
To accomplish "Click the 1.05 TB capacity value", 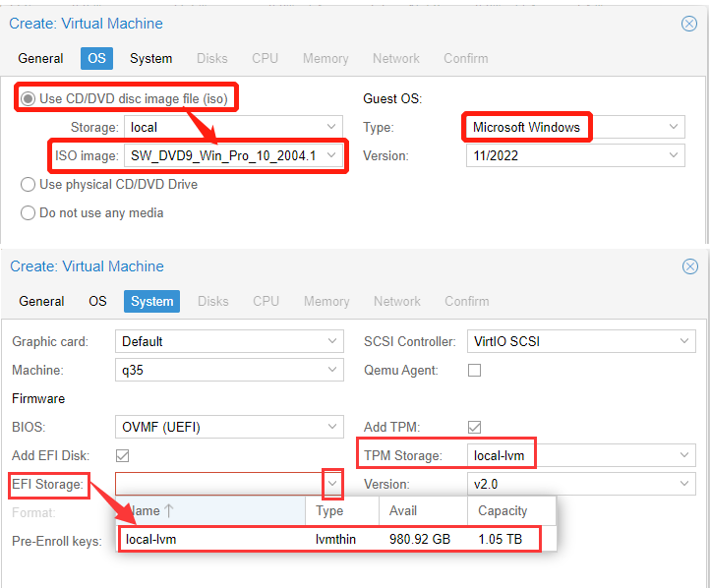I will pos(501,540).
